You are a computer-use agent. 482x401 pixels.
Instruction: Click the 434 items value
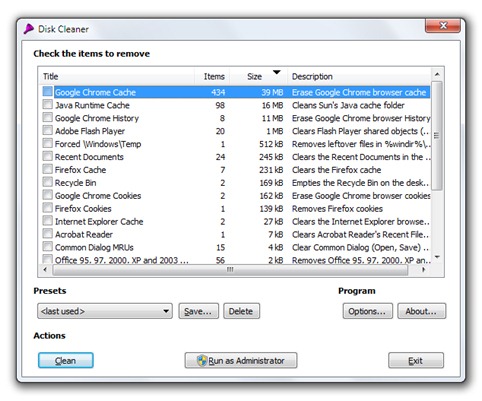(x=218, y=92)
